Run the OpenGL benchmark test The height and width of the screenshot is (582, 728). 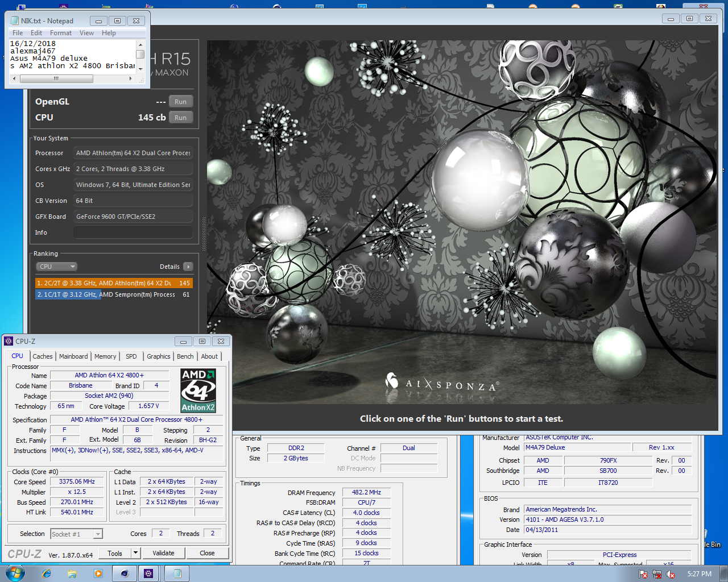point(181,102)
